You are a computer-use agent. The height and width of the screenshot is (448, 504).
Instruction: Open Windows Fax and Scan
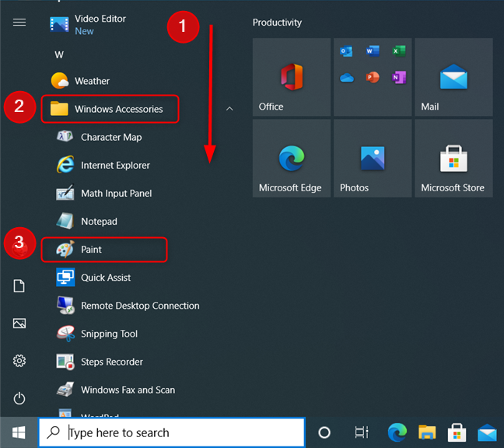click(x=116, y=390)
